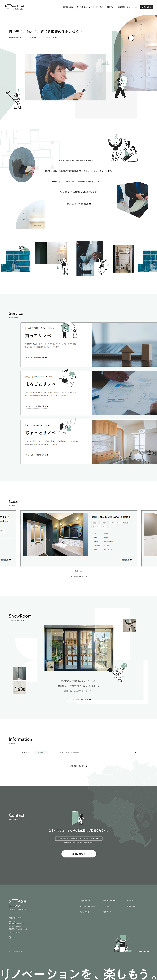Open 'STAGE Labについて' in the top navigation
The height and width of the screenshot is (980, 157).
point(70,7)
